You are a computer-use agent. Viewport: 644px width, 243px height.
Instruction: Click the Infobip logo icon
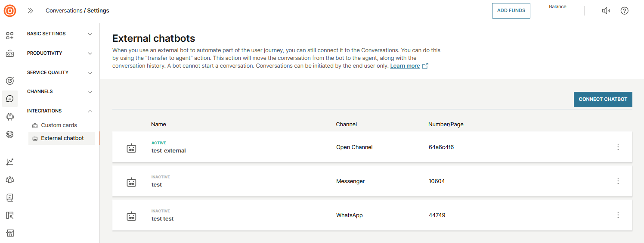10,11
